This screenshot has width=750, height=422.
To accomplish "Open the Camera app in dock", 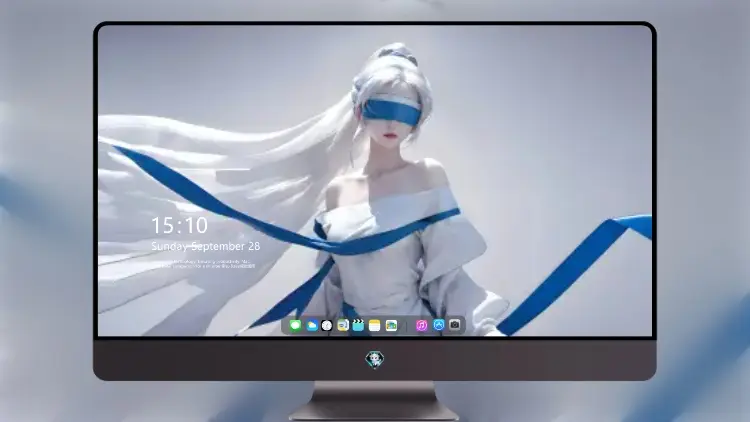I will (x=455, y=325).
